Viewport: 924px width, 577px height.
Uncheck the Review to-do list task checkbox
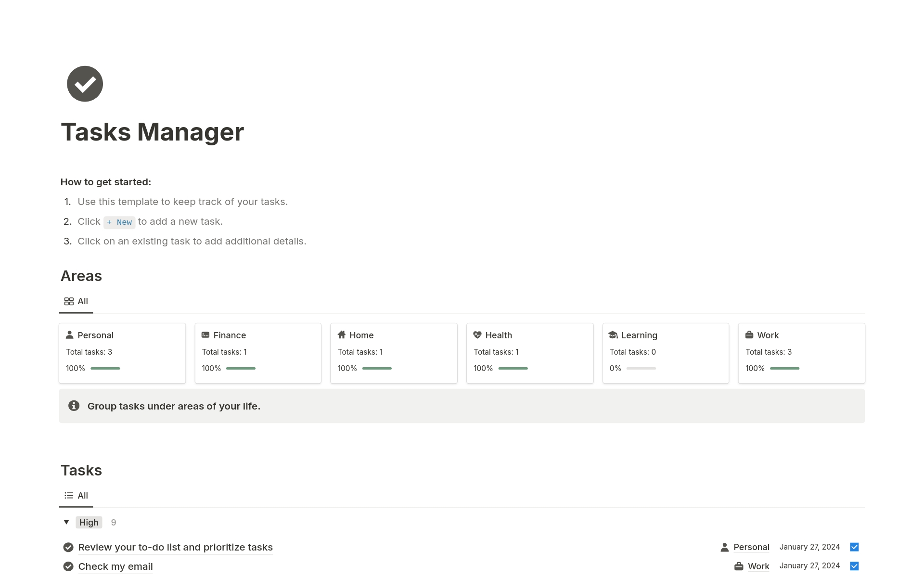[x=854, y=547]
